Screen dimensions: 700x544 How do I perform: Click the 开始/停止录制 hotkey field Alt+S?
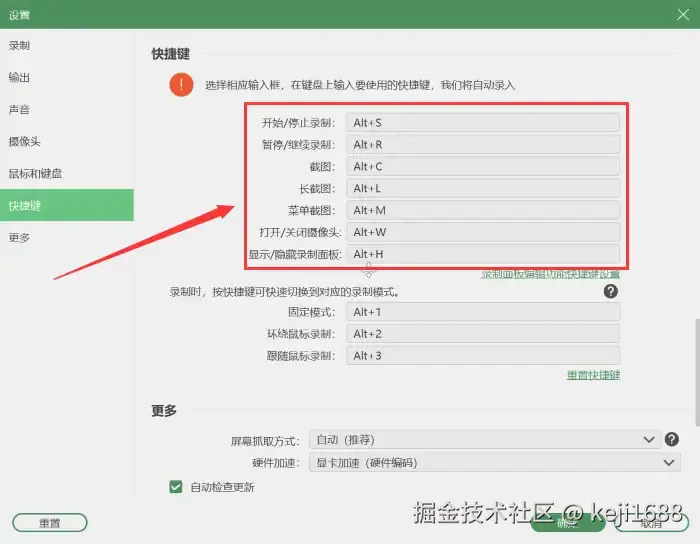[x=483, y=123]
